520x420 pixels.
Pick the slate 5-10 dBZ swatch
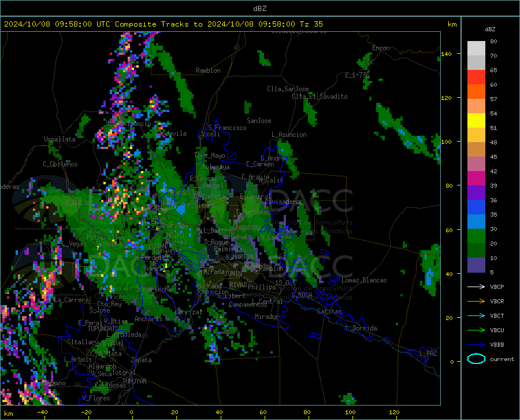[476, 265]
